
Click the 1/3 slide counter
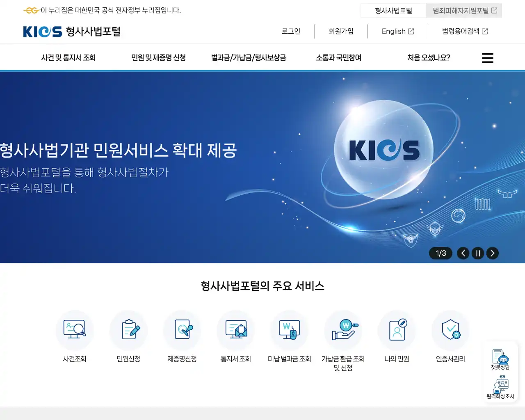[441, 253]
